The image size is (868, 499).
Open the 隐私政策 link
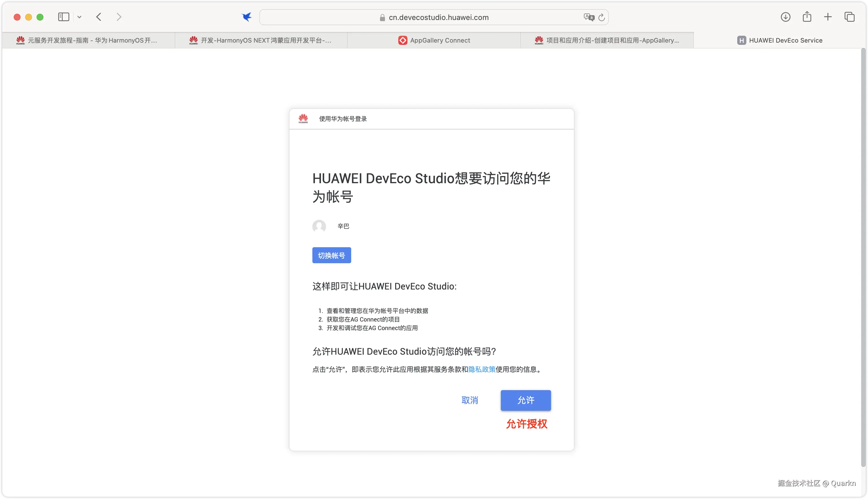pos(482,370)
